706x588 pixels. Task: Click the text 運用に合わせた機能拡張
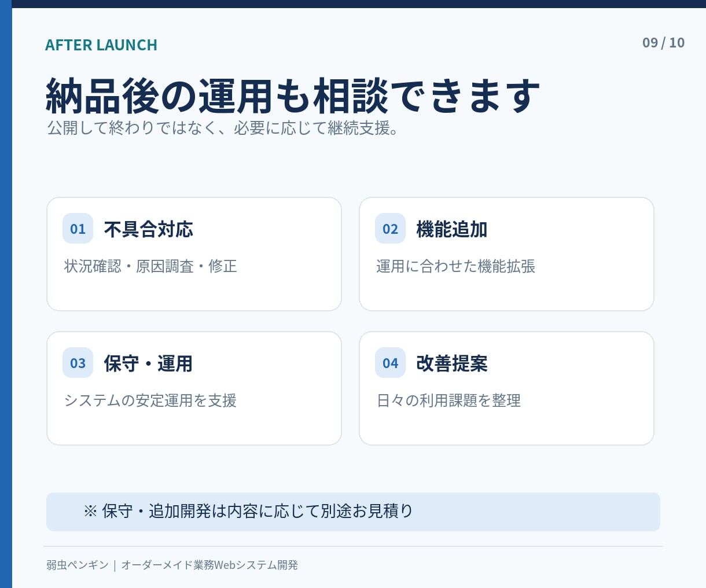(x=455, y=266)
